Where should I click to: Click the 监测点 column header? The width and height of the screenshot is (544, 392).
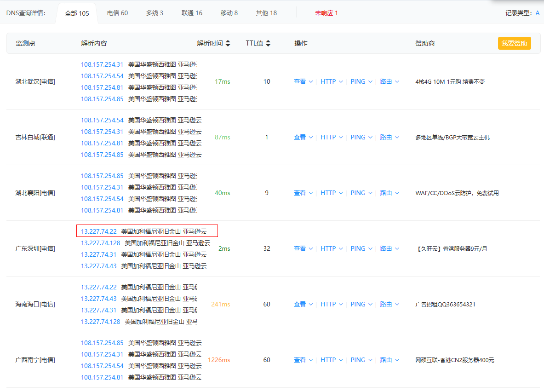point(25,43)
